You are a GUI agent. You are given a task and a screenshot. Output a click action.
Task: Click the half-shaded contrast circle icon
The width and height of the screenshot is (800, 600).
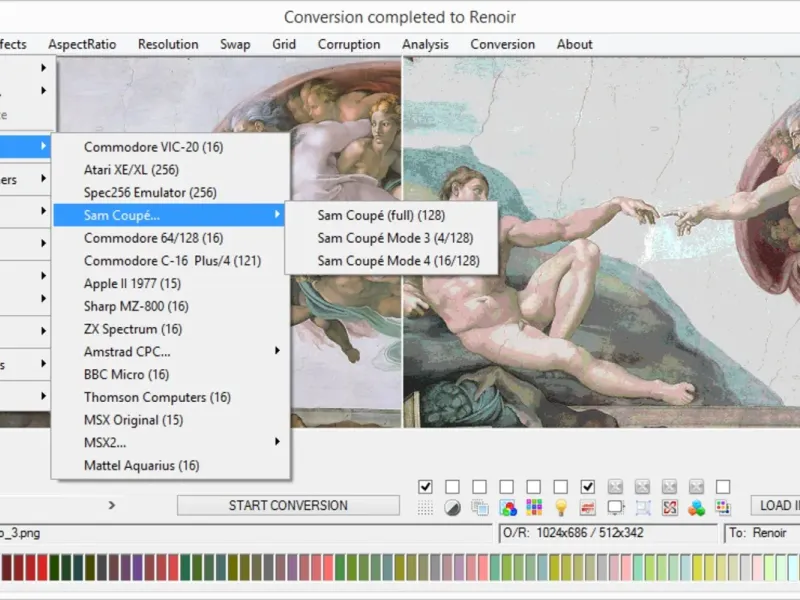[x=452, y=508]
